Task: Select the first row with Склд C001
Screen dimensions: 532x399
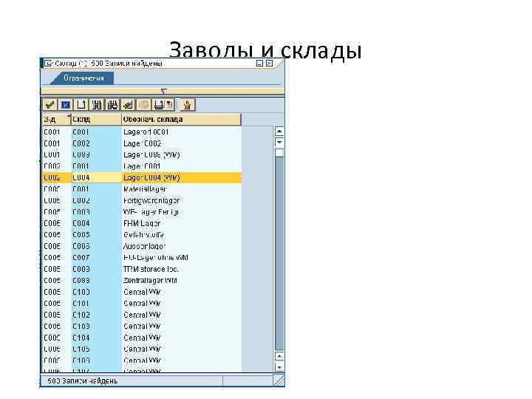Action: [x=141, y=132]
